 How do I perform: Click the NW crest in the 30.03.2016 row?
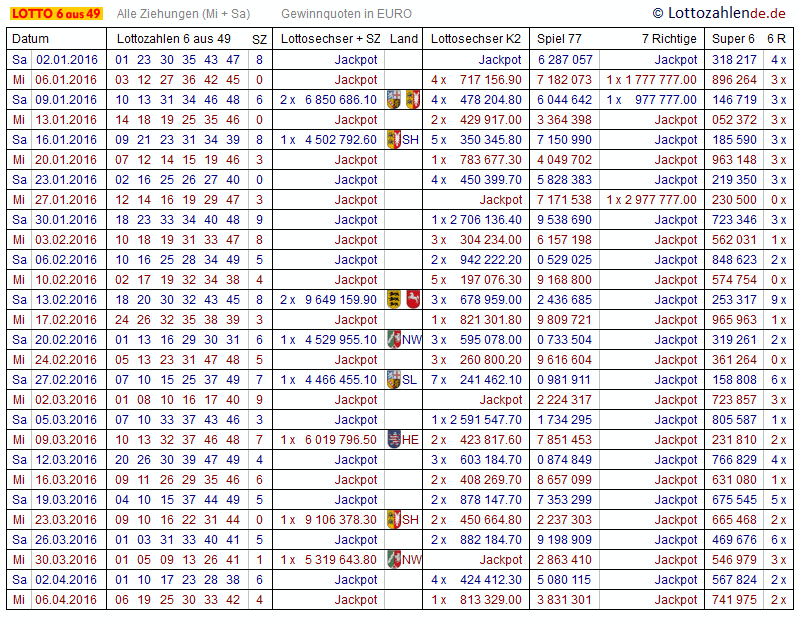tap(394, 560)
